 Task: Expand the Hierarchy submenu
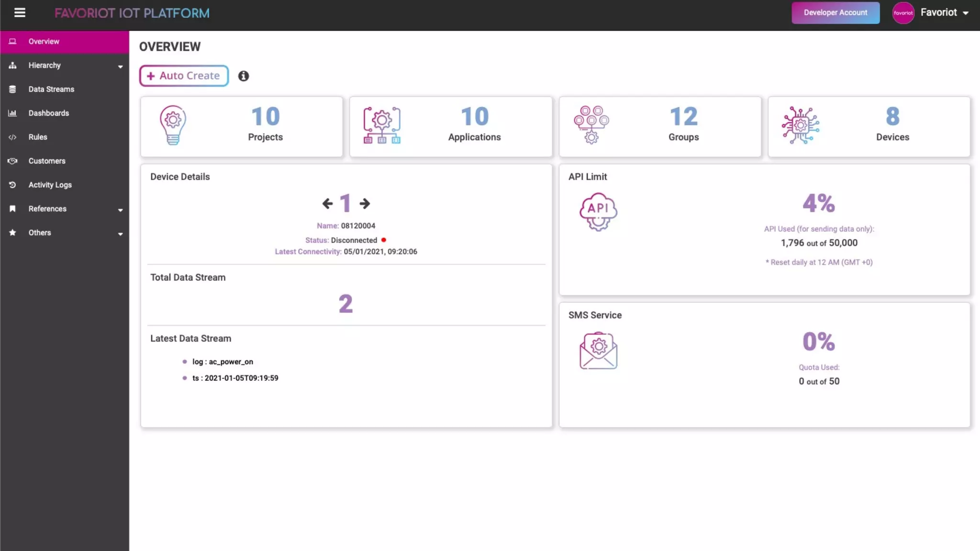pyautogui.click(x=120, y=66)
